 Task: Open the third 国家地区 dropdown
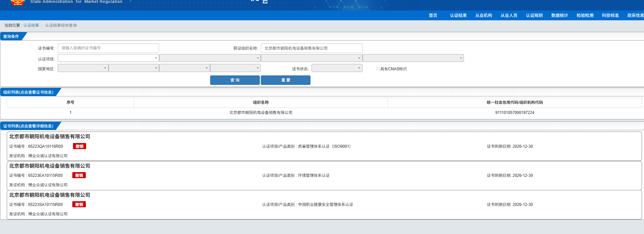coord(184,68)
